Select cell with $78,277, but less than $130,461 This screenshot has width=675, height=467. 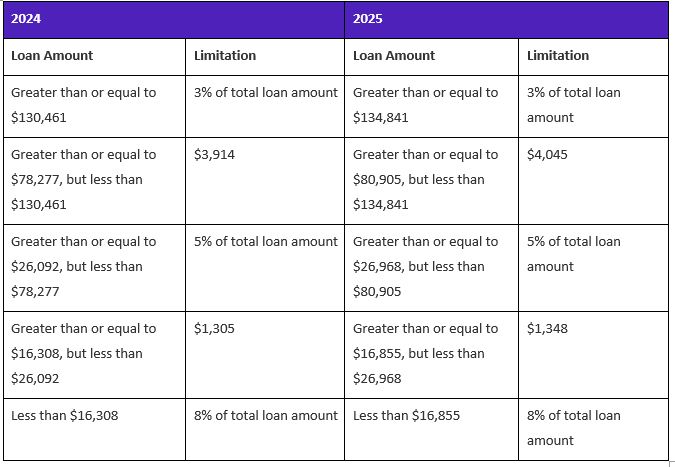[94, 181]
